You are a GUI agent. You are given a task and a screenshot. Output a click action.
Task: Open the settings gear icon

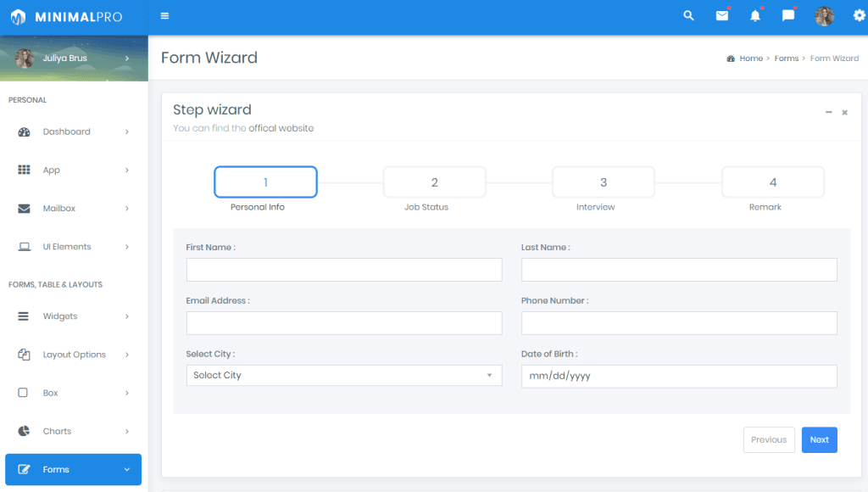coord(860,15)
